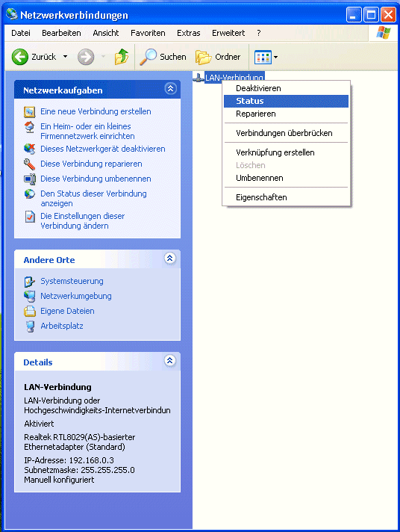Open Netzwerkumgebung link
Image resolution: width=400 pixels, height=532 pixels.
(x=76, y=296)
